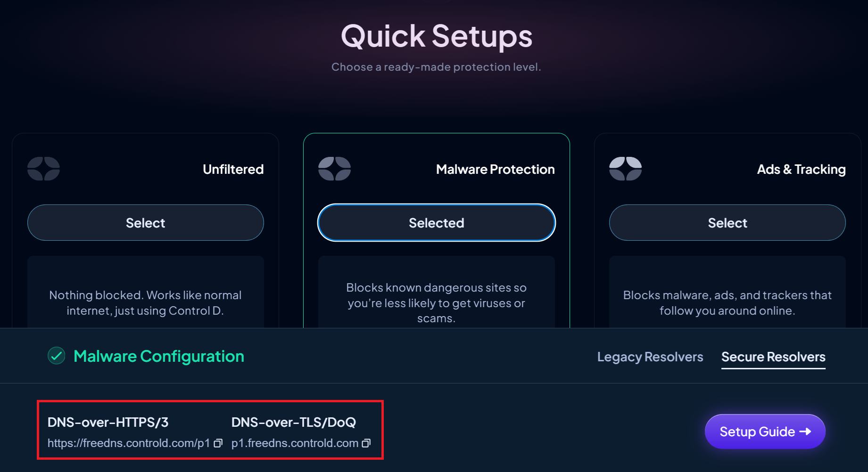The height and width of the screenshot is (472, 868).
Task: Copy the DNS-over-TLS/DoQ hostname with its copy icon
Action: click(x=366, y=443)
